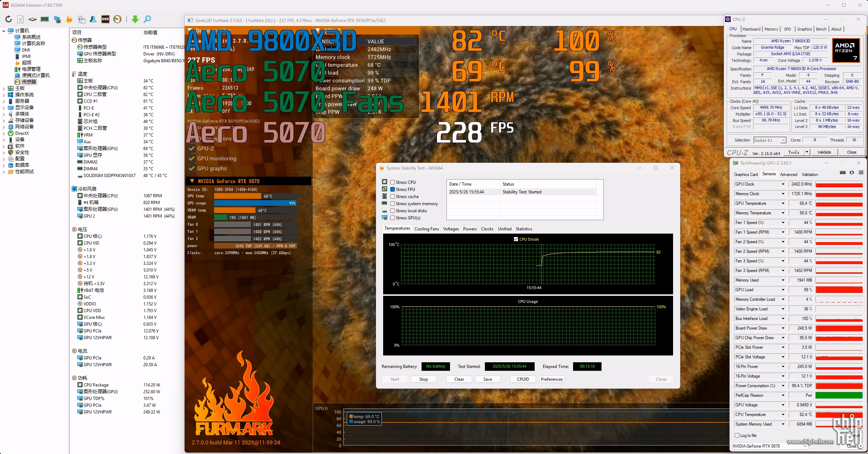Open the GPU-Z hamburger menu icon
Screen dimensions: 868x454
[x=861, y=173]
